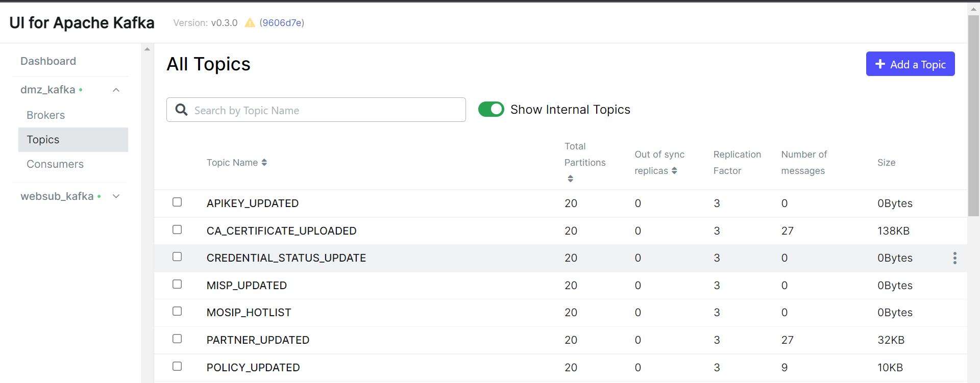Click the version warning triangle icon
This screenshot has height=383, width=980.
click(250, 23)
